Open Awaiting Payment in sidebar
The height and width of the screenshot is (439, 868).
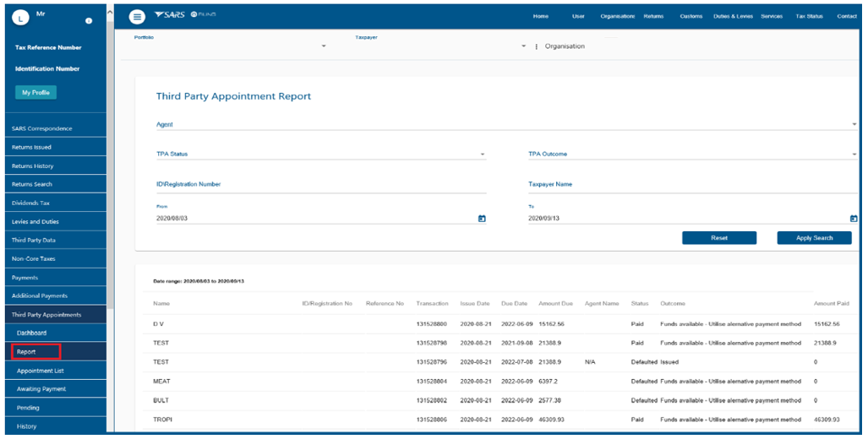(x=41, y=389)
